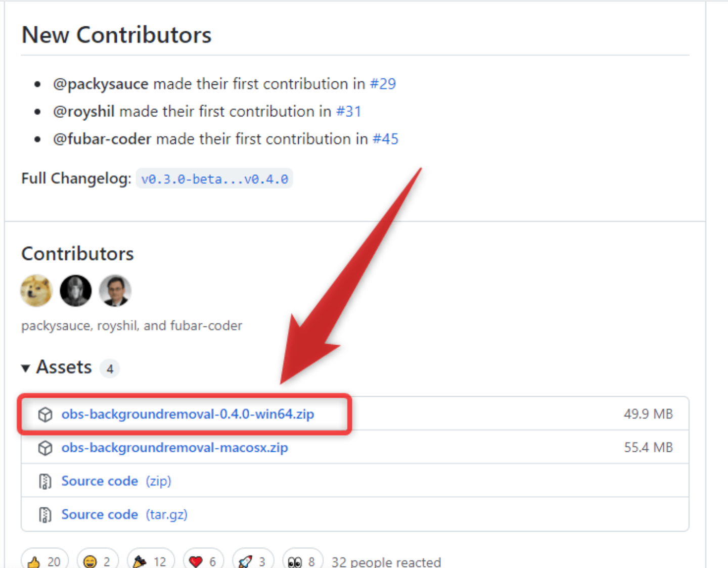Click 'packysauce, royshil, and fubar-coder' caption
This screenshot has height=568, width=728.
(x=131, y=326)
